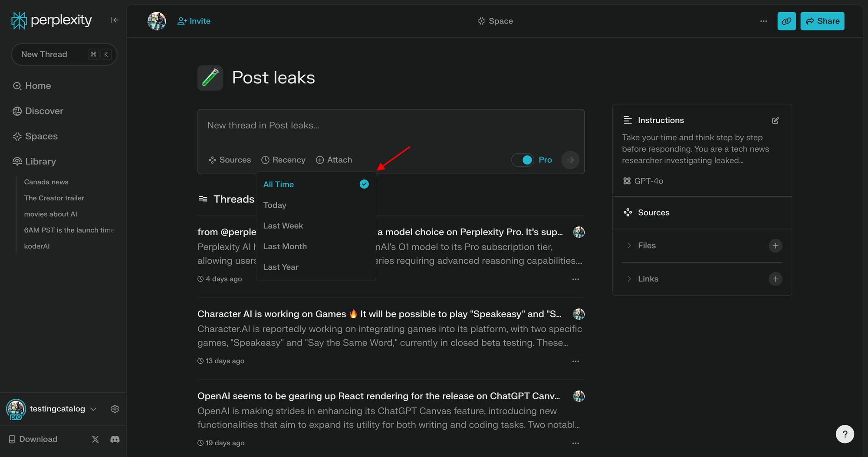The height and width of the screenshot is (457, 868).
Task: Open the Sources selector in the input box
Action: click(230, 160)
